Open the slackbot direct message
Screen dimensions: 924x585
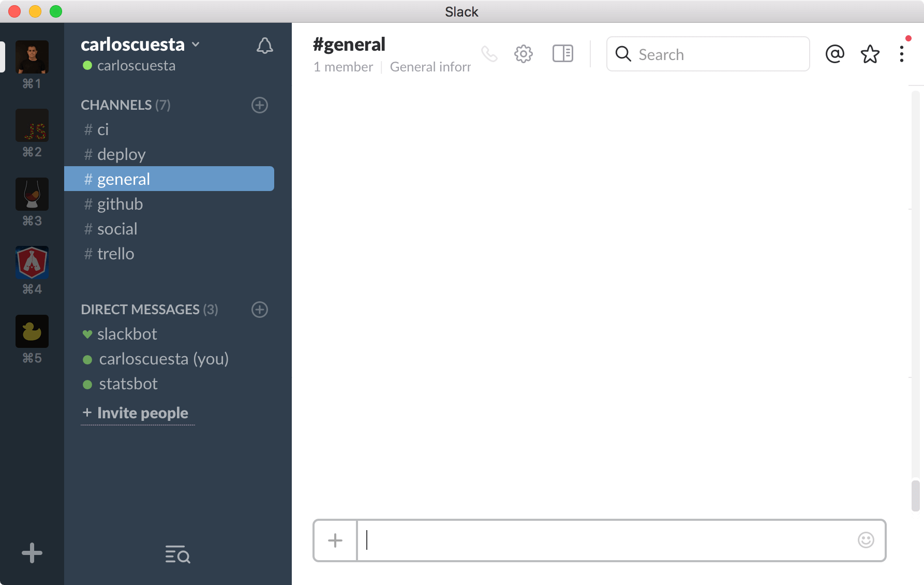[169, 334]
